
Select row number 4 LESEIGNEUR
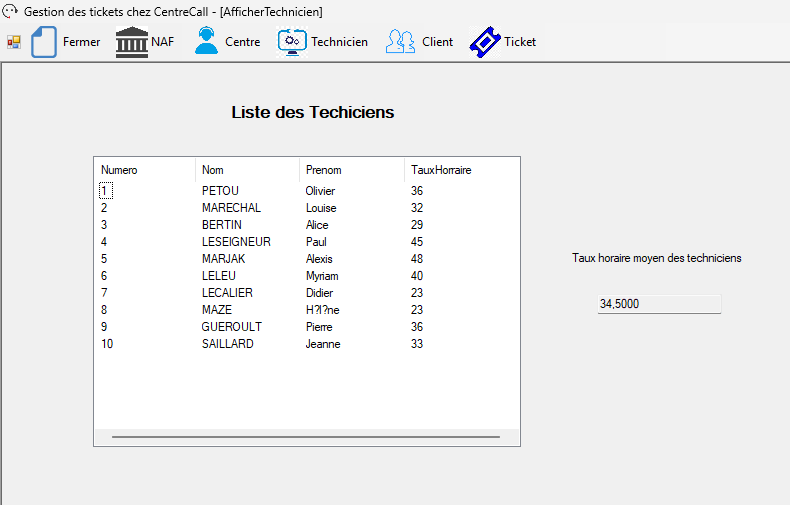236,242
